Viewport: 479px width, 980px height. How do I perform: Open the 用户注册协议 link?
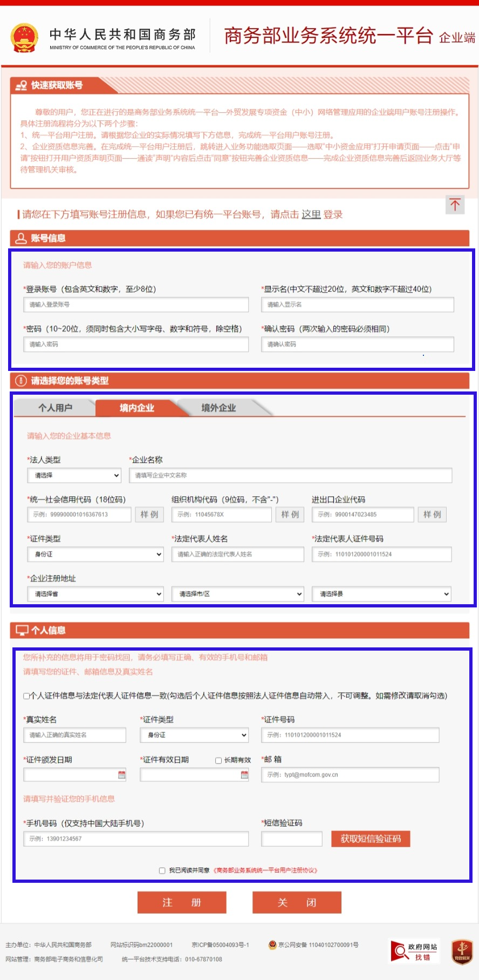point(266,870)
